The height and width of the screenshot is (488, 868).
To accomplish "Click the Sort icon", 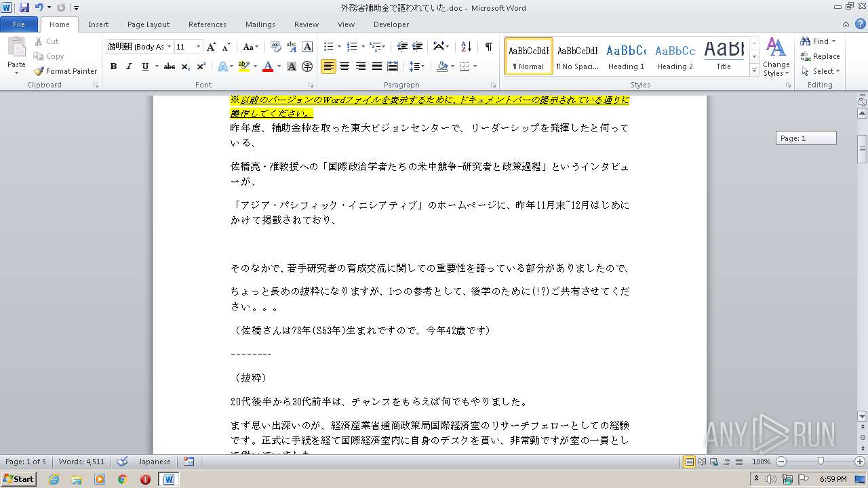I will (466, 47).
